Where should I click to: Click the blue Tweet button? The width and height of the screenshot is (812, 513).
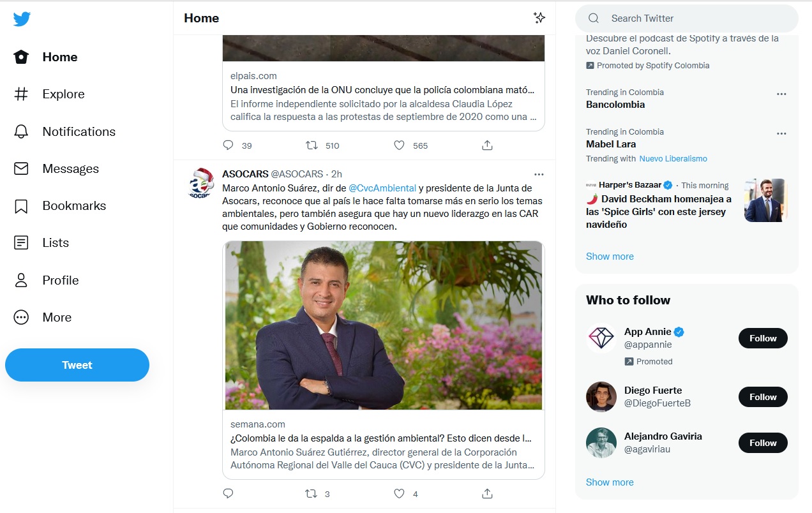(x=77, y=365)
